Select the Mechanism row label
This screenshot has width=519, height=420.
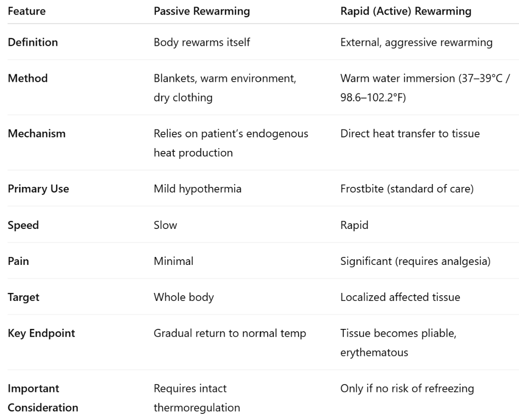(x=37, y=134)
